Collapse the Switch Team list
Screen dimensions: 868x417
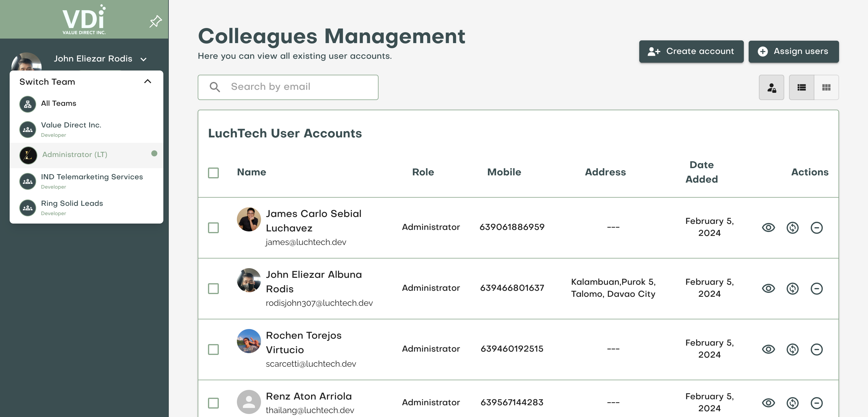148,82
